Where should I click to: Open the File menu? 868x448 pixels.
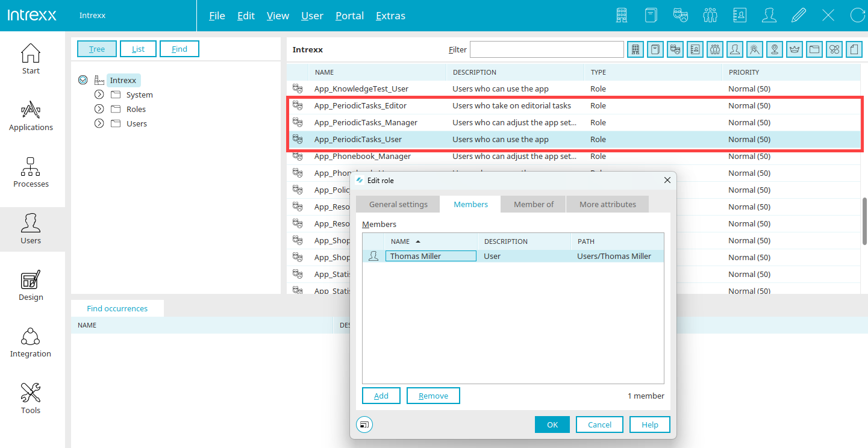point(217,16)
